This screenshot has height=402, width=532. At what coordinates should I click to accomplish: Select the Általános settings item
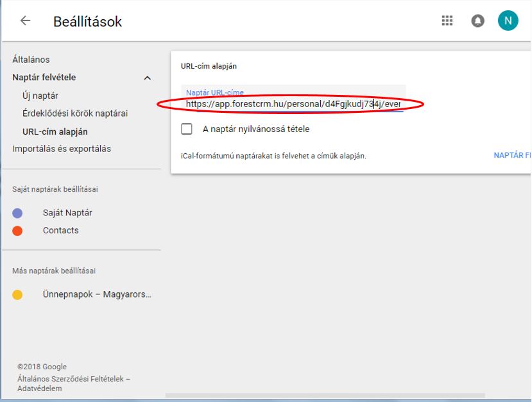pos(31,60)
